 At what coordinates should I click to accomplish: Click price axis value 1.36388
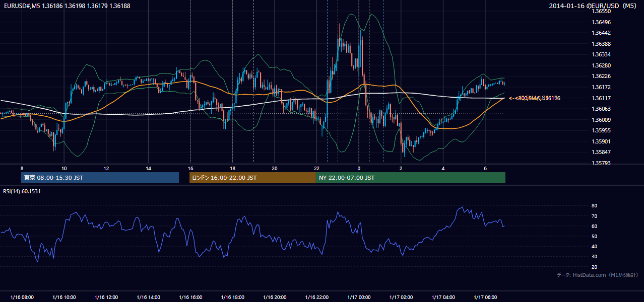click(601, 44)
